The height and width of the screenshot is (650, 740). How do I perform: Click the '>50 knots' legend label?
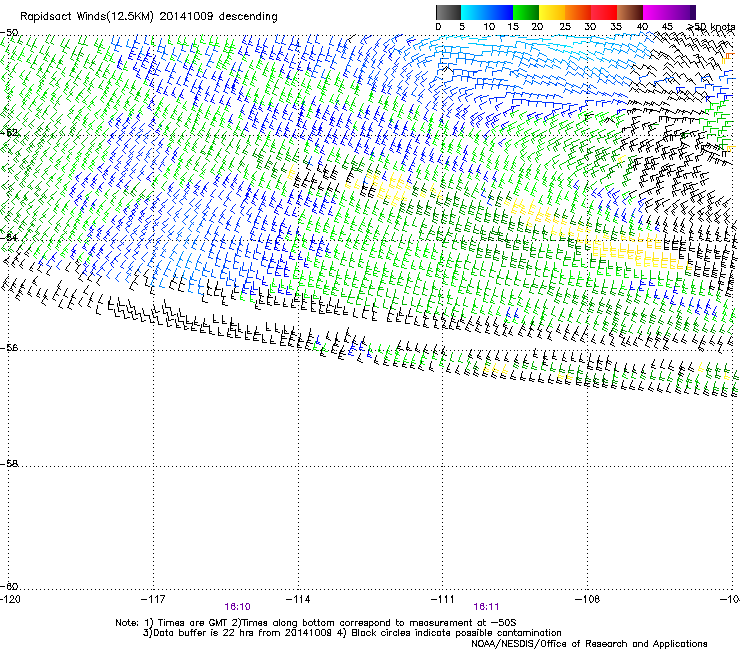pyautogui.click(x=712, y=27)
